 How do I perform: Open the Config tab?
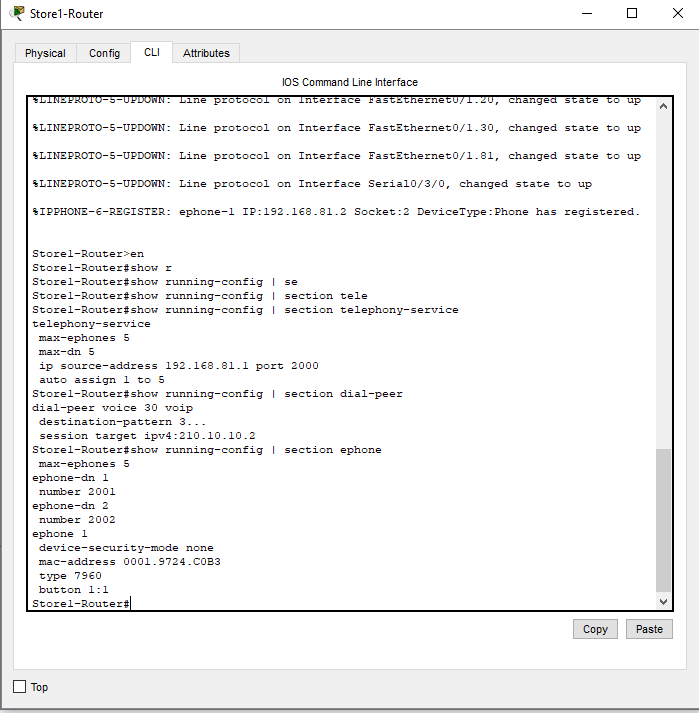click(x=104, y=53)
